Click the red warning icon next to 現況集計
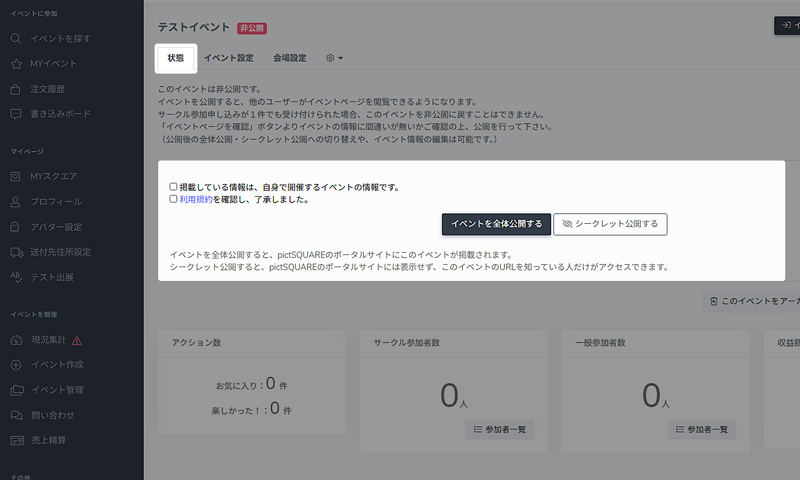 pos(77,340)
